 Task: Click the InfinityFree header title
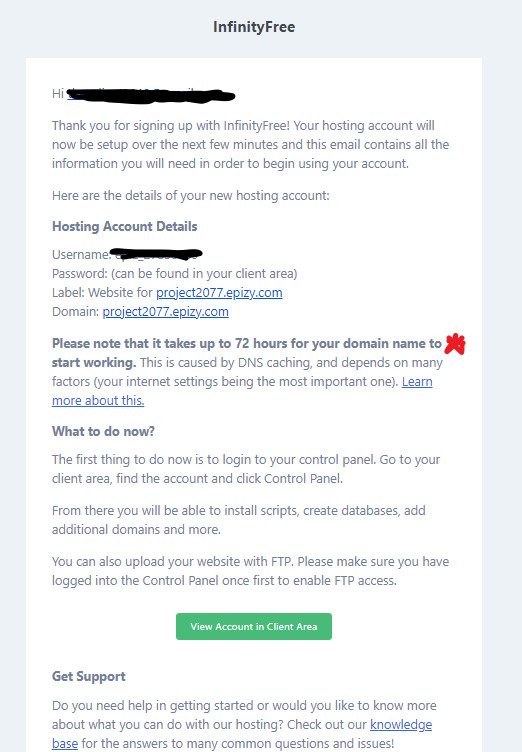[x=254, y=27]
